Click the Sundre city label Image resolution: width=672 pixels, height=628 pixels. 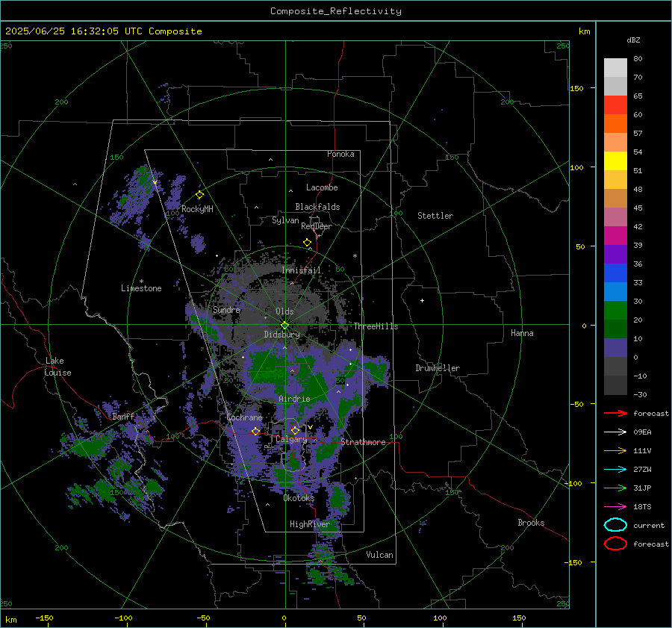pyautogui.click(x=227, y=309)
